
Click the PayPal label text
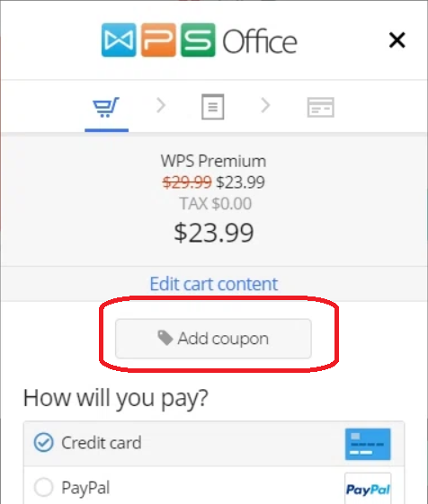[85, 488]
